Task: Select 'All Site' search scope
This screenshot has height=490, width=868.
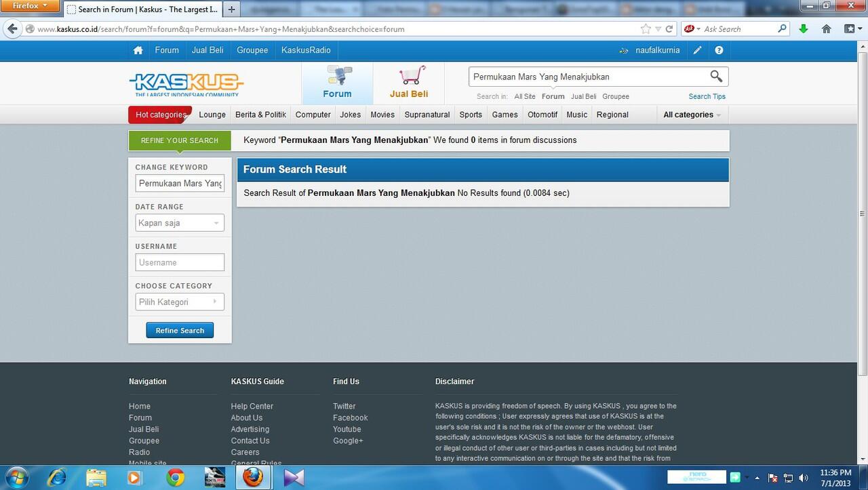Action: coord(525,96)
